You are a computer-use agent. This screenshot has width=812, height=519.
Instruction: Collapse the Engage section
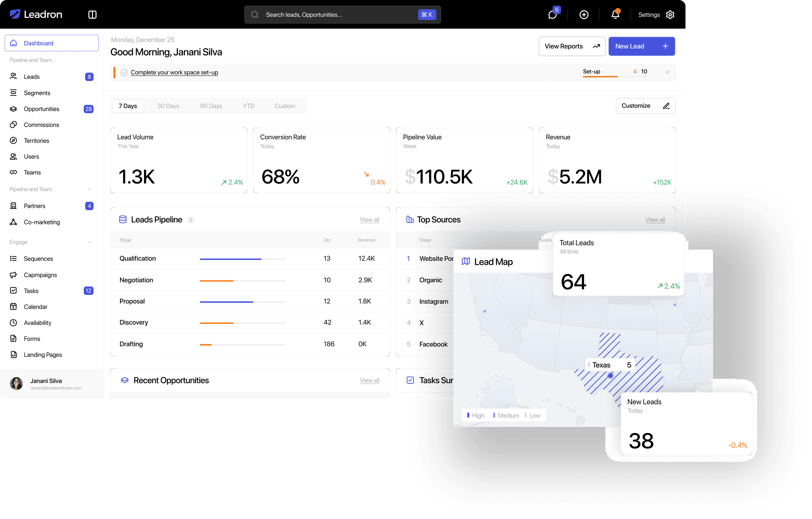coord(89,242)
